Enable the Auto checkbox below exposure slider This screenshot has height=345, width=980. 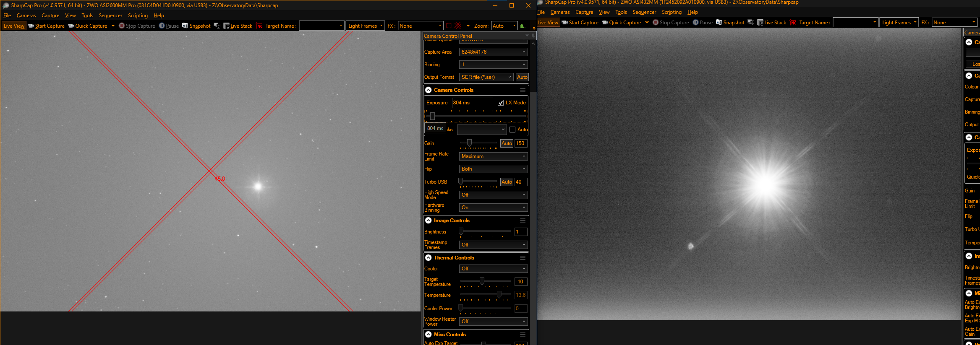point(512,130)
